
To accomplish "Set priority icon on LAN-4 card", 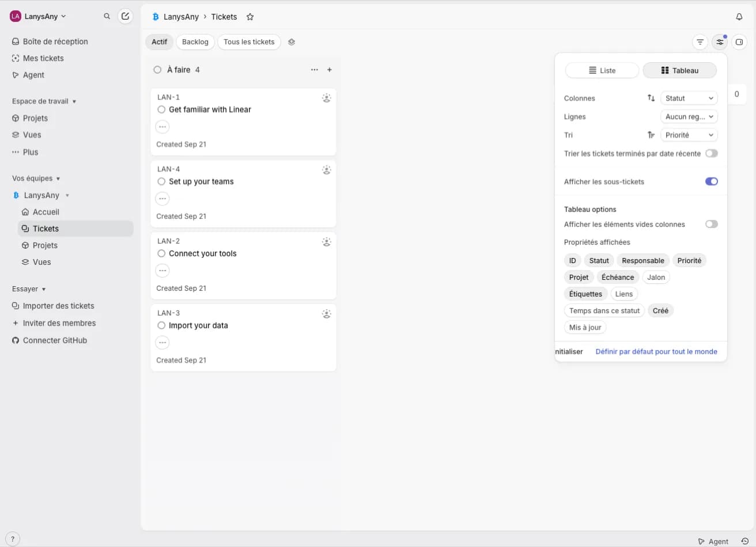I will point(162,199).
